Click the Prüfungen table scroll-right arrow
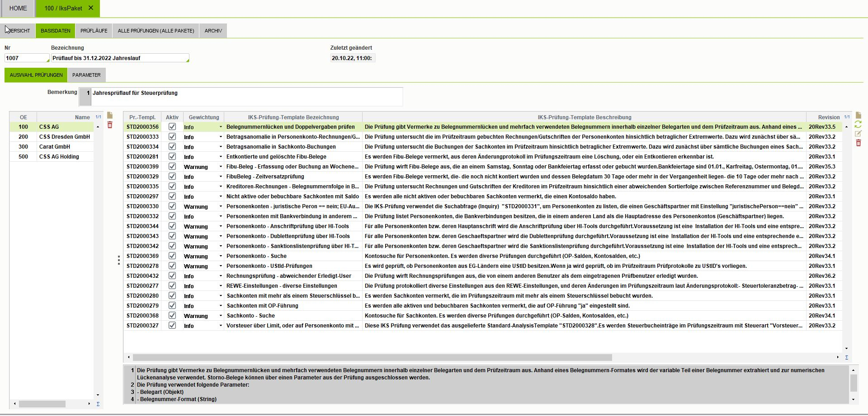Screen dimensions: 868x416 point(838,357)
